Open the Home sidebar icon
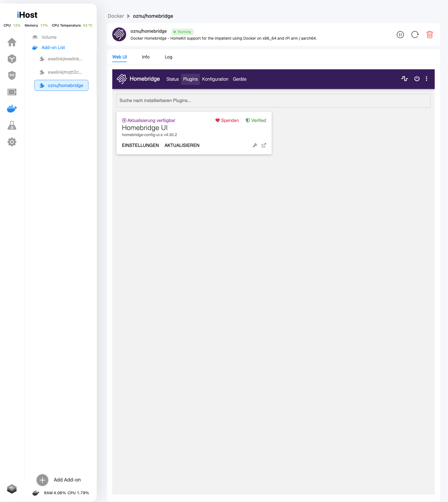The image size is (448, 502). [12, 42]
